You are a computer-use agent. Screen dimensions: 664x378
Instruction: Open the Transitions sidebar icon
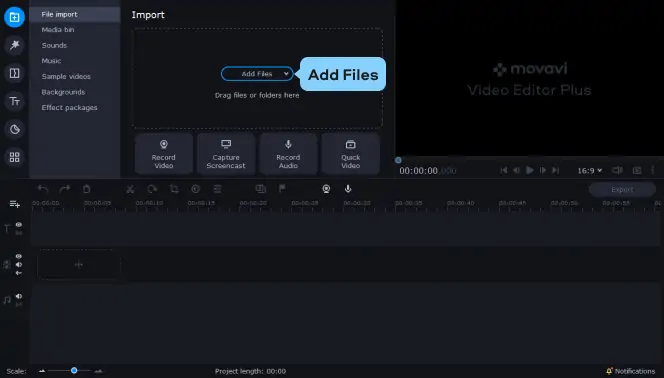click(14, 73)
